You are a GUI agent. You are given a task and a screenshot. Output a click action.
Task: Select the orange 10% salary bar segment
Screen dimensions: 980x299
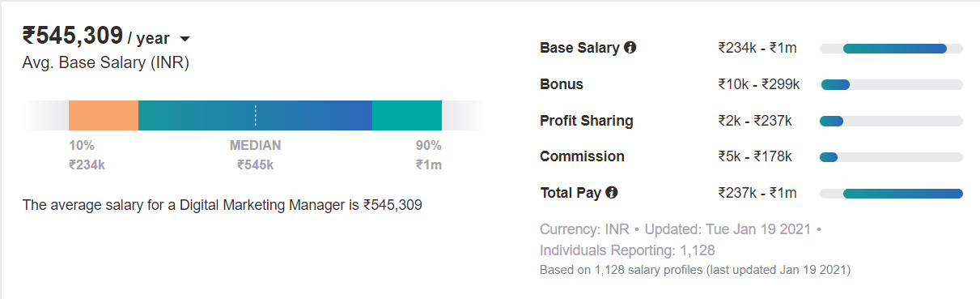pyautogui.click(x=104, y=115)
